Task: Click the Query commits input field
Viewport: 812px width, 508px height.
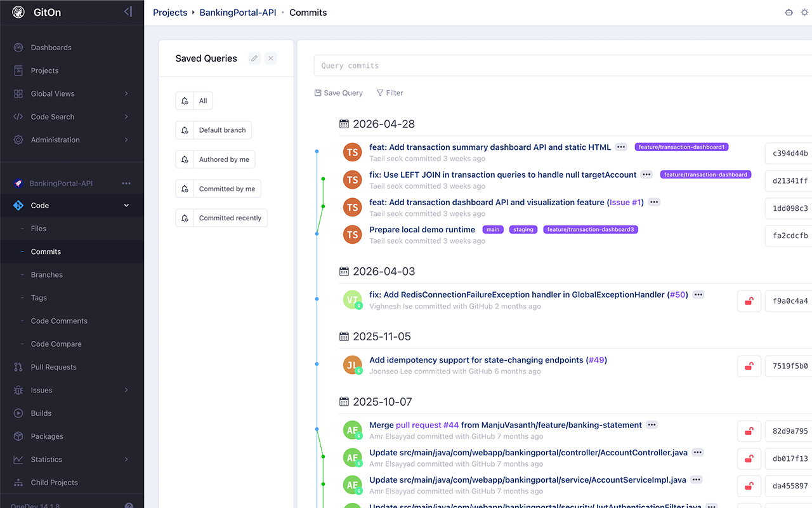Action: point(563,65)
